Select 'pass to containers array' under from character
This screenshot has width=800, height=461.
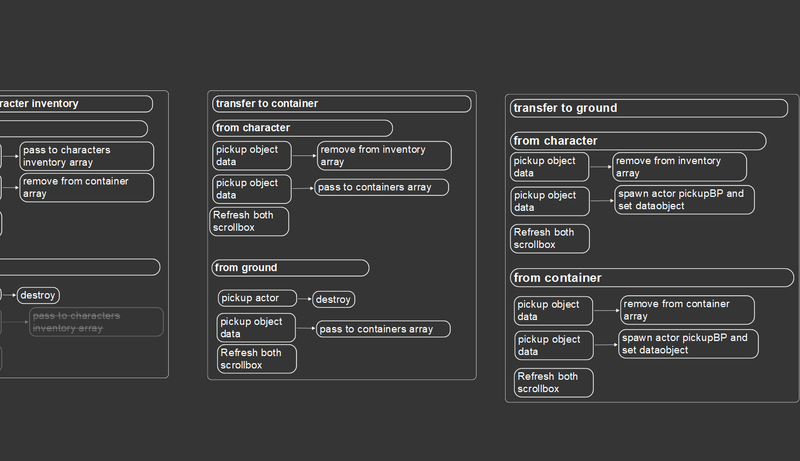point(382,187)
